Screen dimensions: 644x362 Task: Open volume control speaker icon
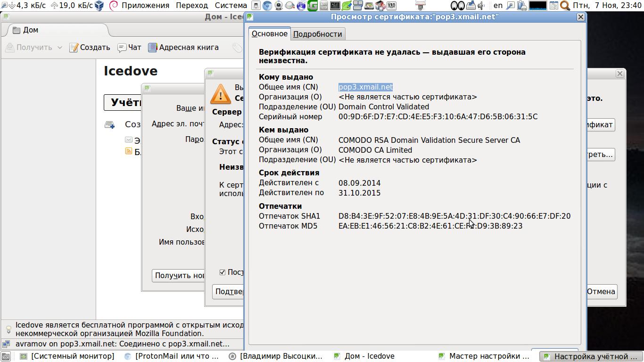[481, 6]
